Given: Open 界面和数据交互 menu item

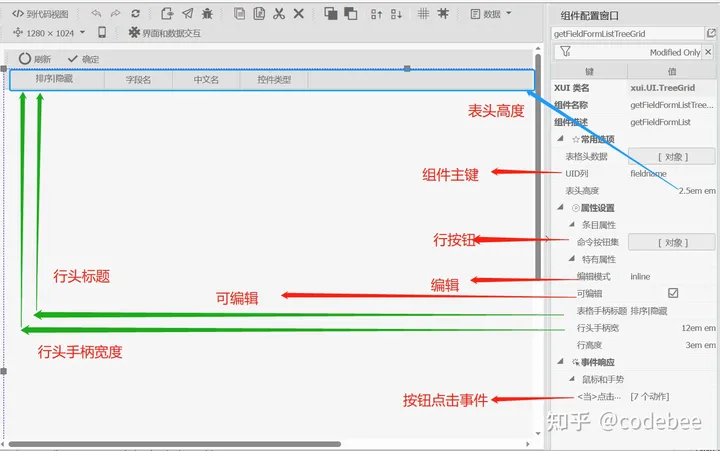Looking at the screenshot, I should pyautogui.click(x=164, y=33).
